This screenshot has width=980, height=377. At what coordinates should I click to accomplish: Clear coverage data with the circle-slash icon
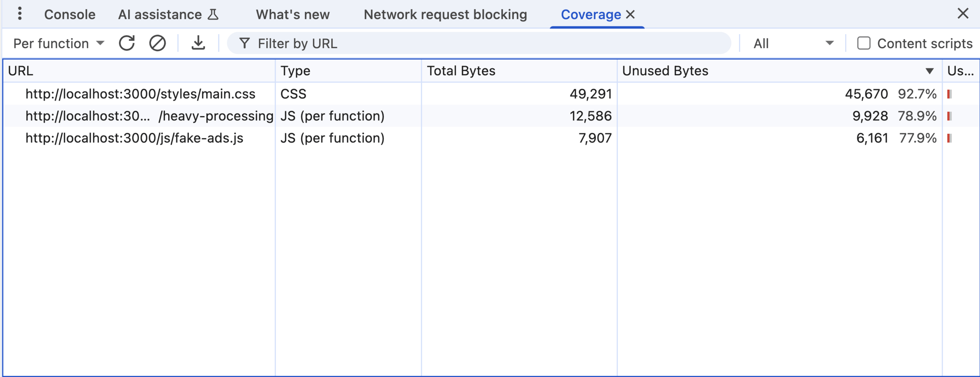pos(157,43)
